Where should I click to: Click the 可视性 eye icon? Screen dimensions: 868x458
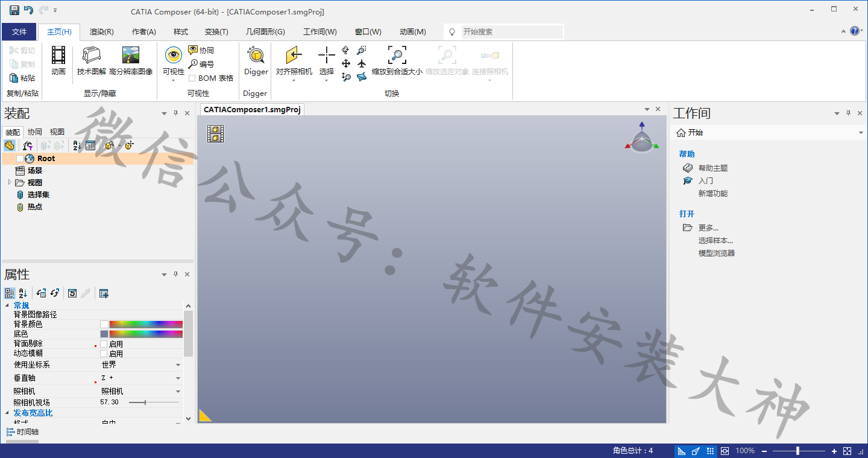click(x=174, y=56)
